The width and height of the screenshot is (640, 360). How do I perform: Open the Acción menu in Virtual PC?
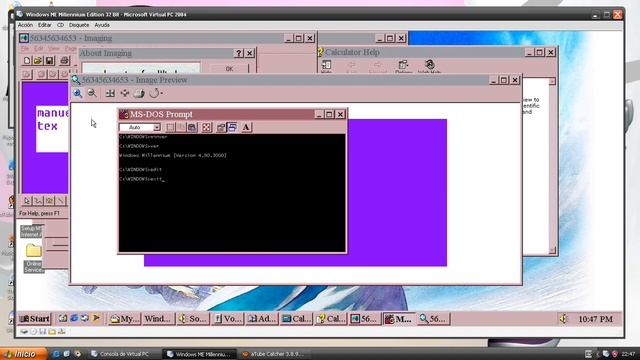tap(25, 25)
